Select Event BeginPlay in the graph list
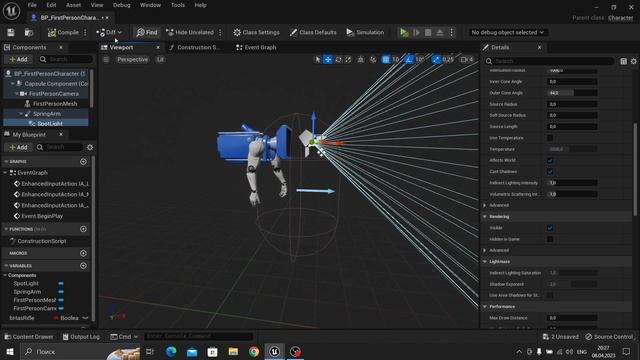Viewport: 640px width, 360px height. [x=42, y=216]
